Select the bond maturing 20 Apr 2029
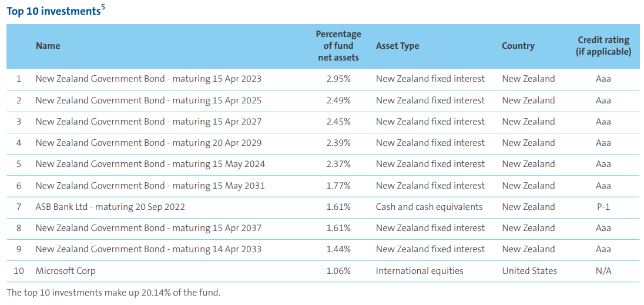644x305 pixels. point(148,143)
